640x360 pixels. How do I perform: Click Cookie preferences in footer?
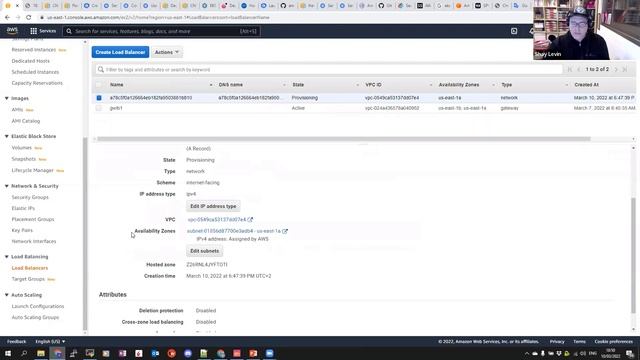[x=613, y=342]
